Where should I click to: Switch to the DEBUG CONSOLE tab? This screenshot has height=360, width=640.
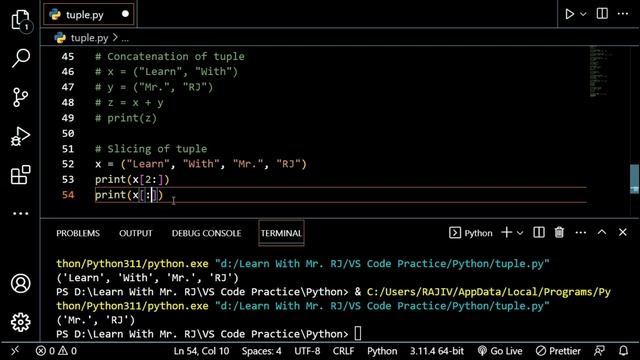[206, 233]
